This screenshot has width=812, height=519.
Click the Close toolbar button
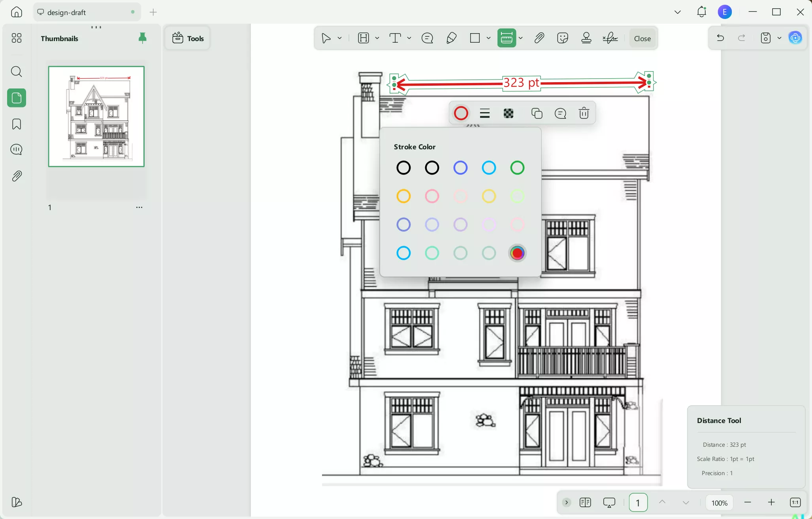[x=642, y=38]
